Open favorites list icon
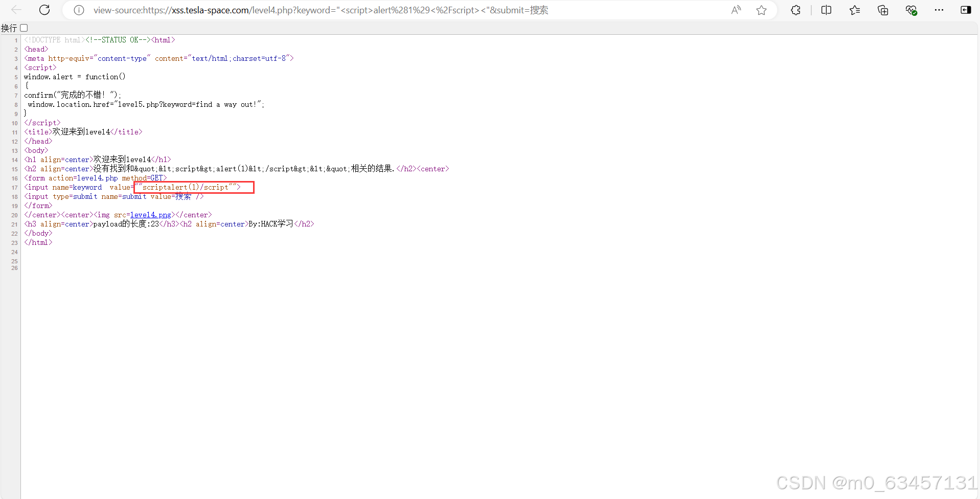980x499 pixels. [x=855, y=10]
